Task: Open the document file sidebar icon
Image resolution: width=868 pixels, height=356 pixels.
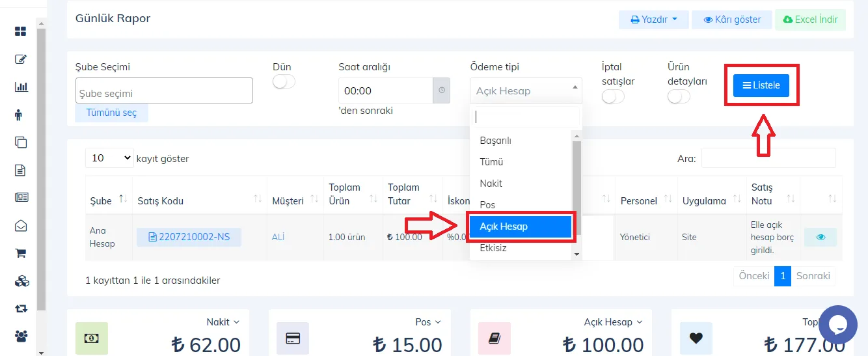Action: [20, 171]
